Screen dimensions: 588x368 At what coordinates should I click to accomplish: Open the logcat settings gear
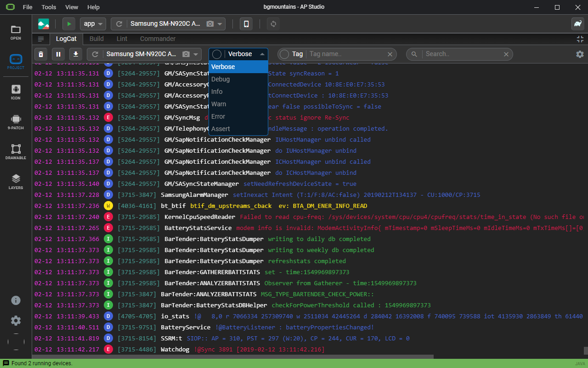(x=580, y=54)
